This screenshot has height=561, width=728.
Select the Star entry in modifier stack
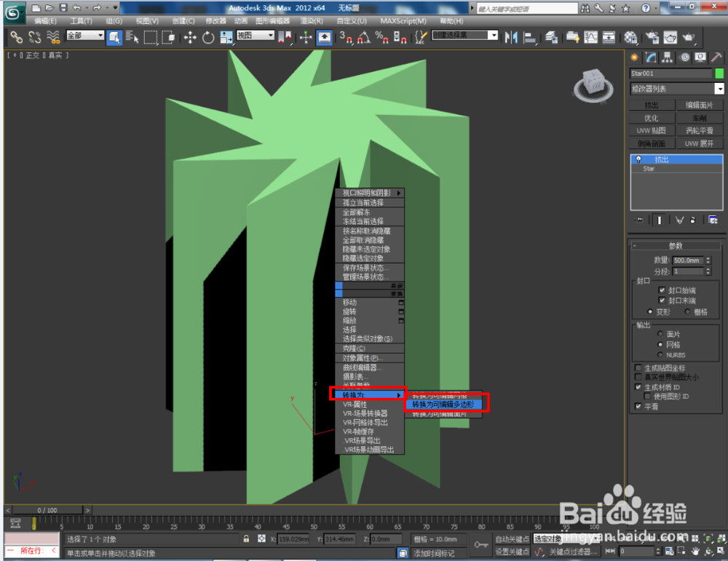(x=676, y=169)
